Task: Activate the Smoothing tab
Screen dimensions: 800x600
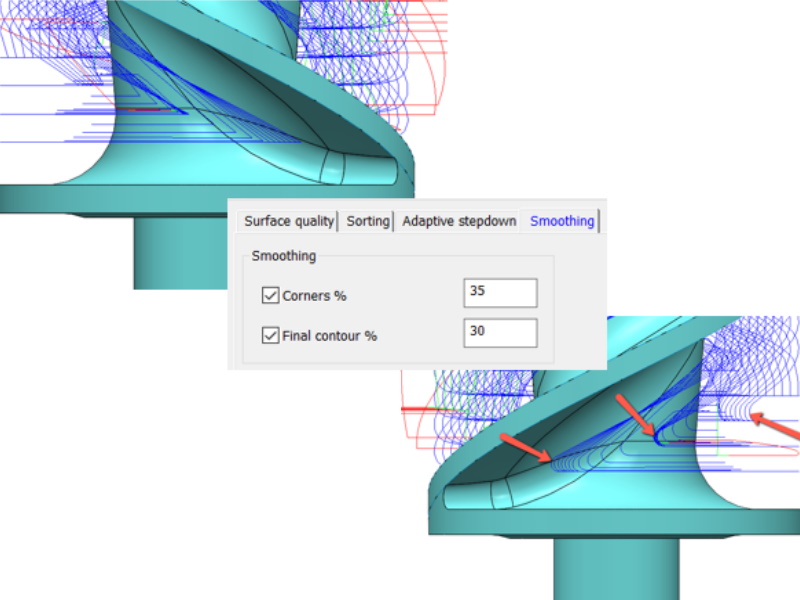Action: click(560, 221)
